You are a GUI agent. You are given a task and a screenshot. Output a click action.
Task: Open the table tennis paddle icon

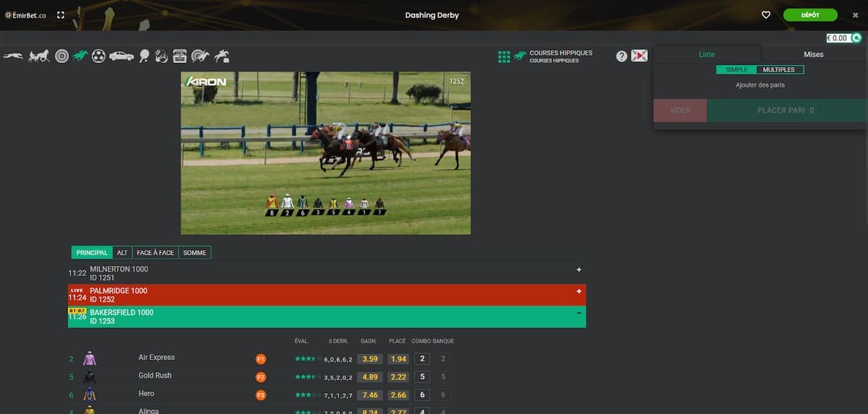145,56
